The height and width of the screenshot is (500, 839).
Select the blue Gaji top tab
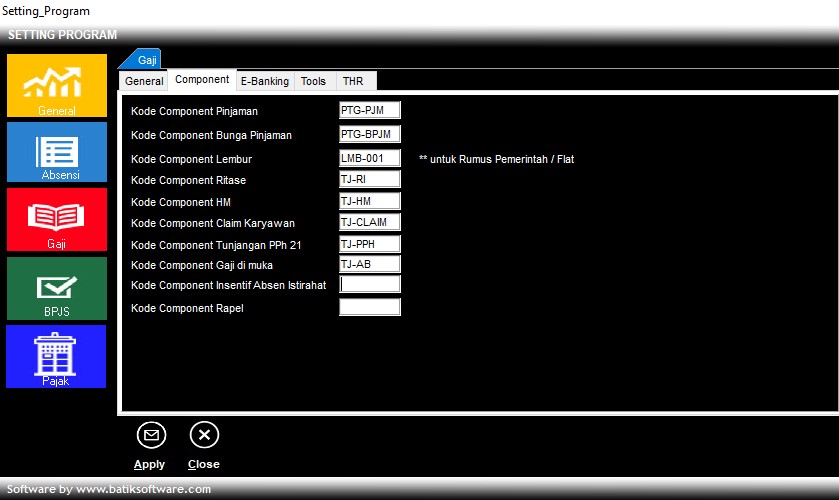[x=146, y=60]
